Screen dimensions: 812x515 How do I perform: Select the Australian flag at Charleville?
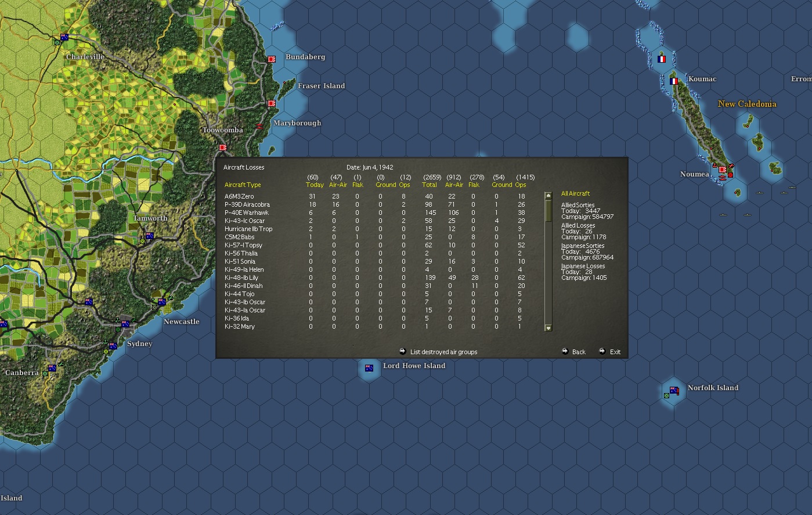pyautogui.click(x=64, y=37)
